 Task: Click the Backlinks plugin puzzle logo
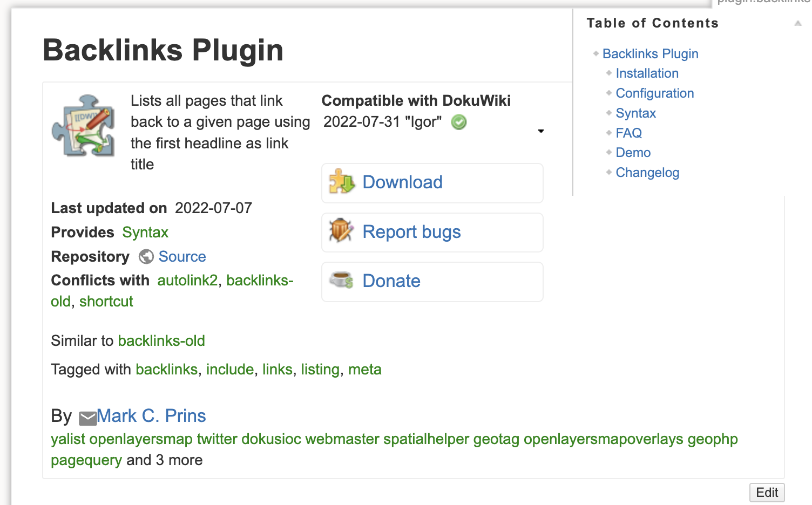[84, 126]
